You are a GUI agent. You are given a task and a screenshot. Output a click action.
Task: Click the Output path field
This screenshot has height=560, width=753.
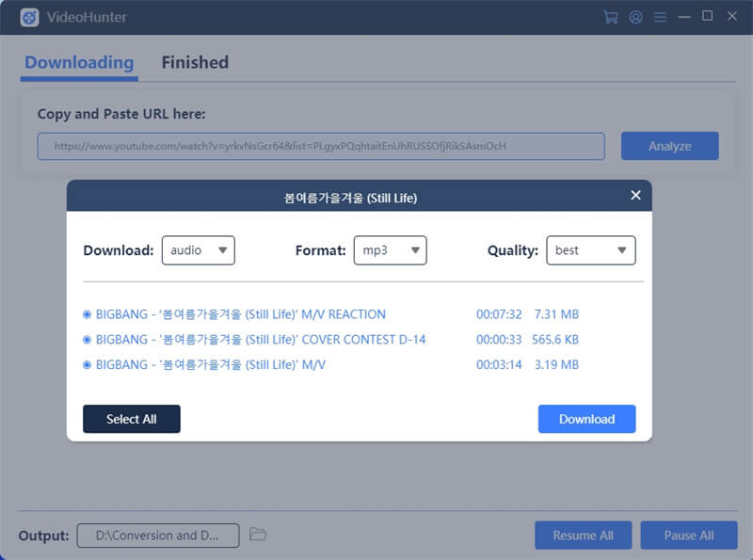point(158,535)
